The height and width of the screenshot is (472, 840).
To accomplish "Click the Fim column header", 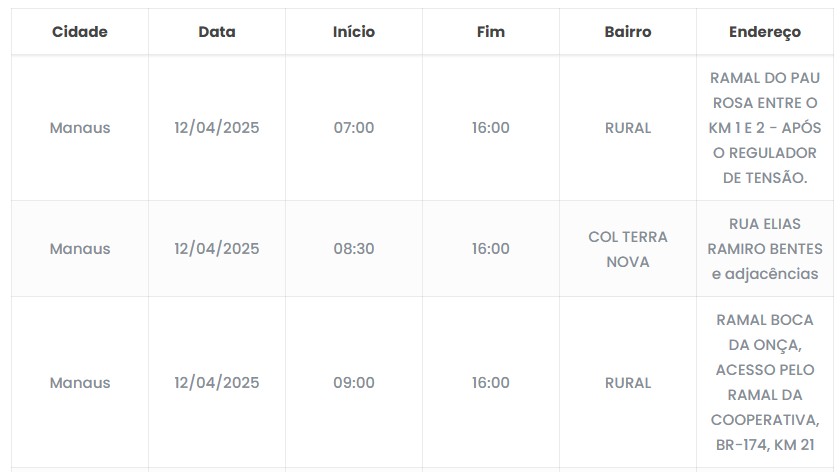I will point(491,32).
